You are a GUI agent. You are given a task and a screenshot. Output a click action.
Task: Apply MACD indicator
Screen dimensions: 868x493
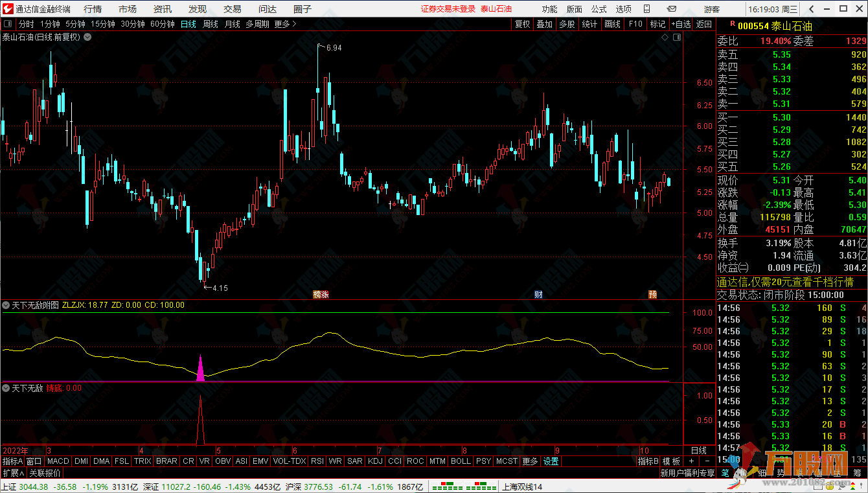[58, 461]
